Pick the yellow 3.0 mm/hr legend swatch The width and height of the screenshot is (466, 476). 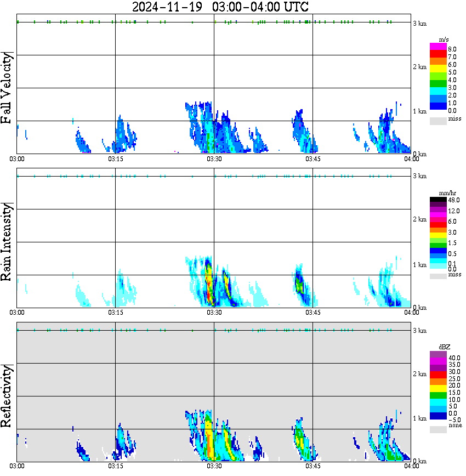point(438,235)
